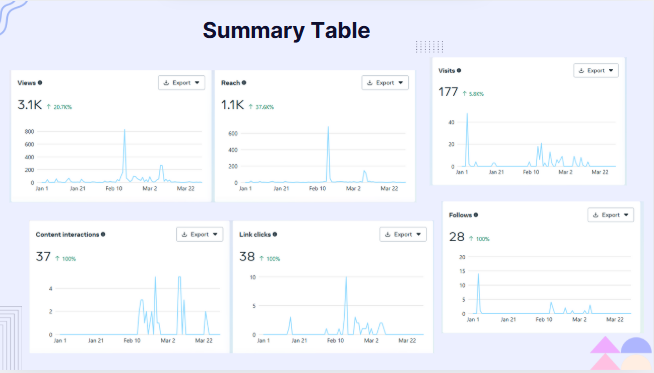Open the Views Export dropdown arrow
This screenshot has width=654, height=373.
coord(197,83)
